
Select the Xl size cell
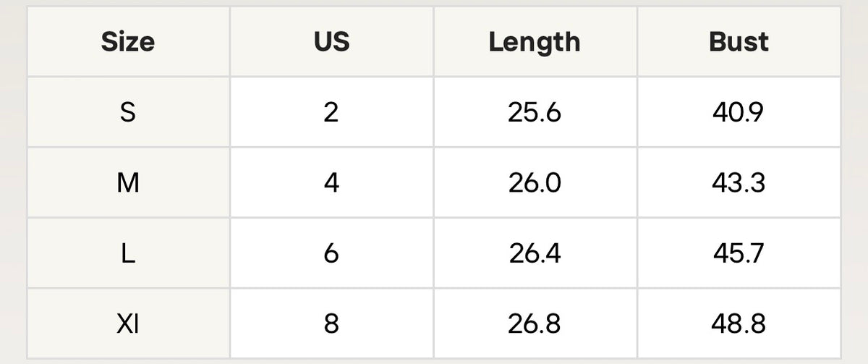coord(128,323)
